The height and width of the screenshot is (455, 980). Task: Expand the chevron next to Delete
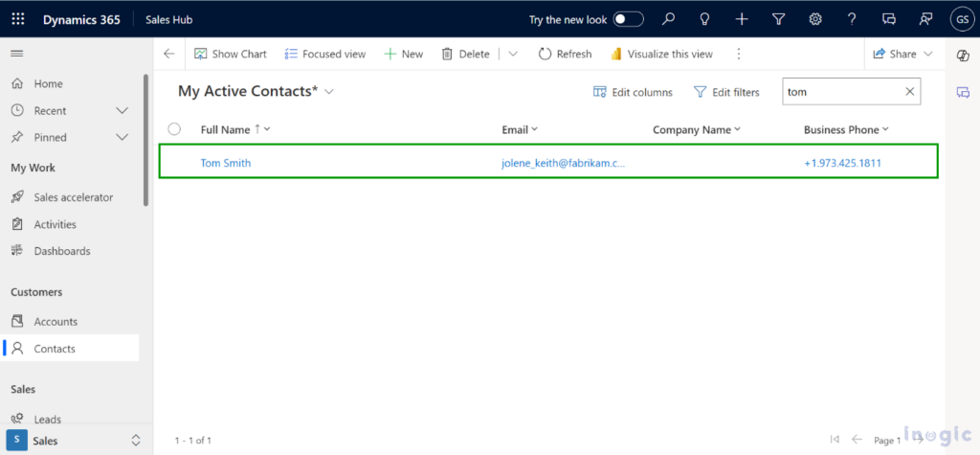coord(513,54)
